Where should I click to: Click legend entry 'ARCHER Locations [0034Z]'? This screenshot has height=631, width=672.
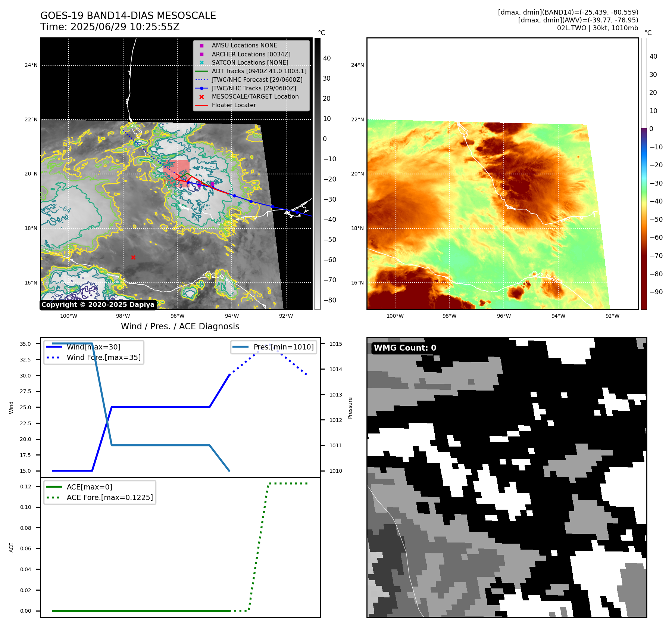point(251,54)
